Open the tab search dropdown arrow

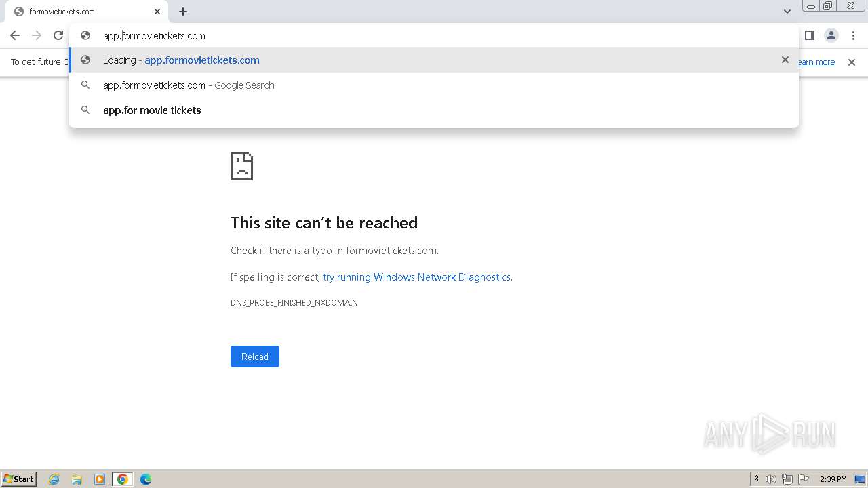[787, 12]
